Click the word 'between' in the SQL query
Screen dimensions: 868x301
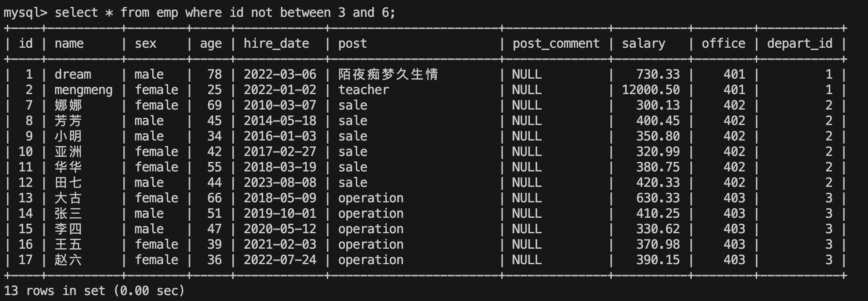[305, 13]
